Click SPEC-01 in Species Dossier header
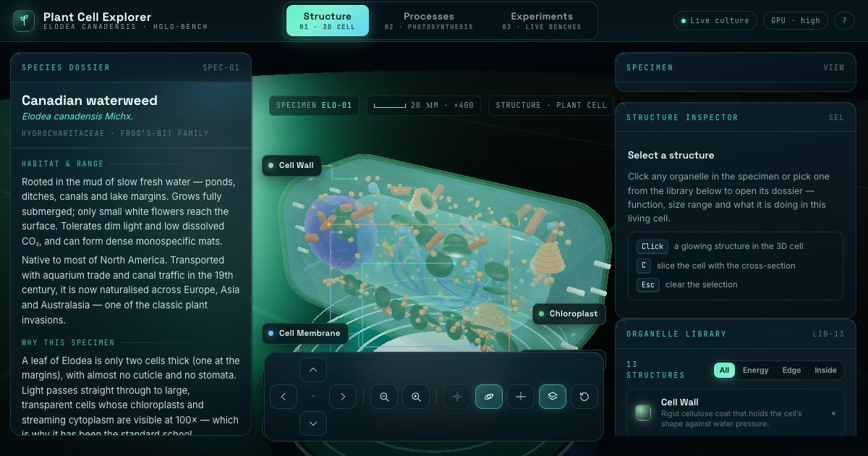This screenshot has width=868, height=456. (x=221, y=67)
